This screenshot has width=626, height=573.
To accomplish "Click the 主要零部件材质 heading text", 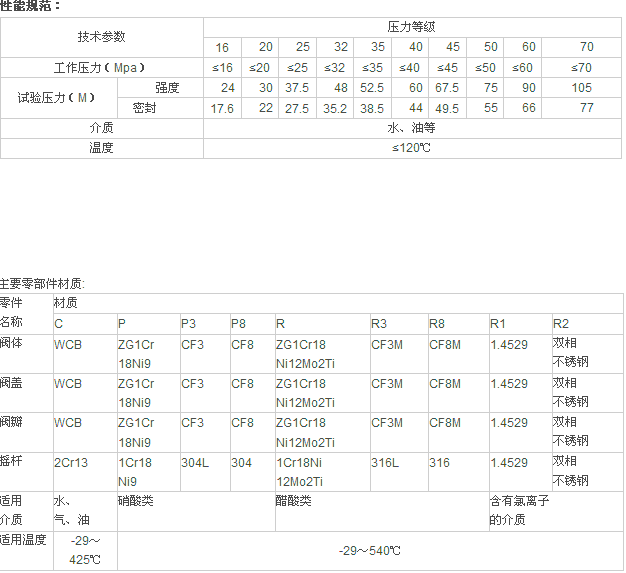I will click(x=42, y=284).
